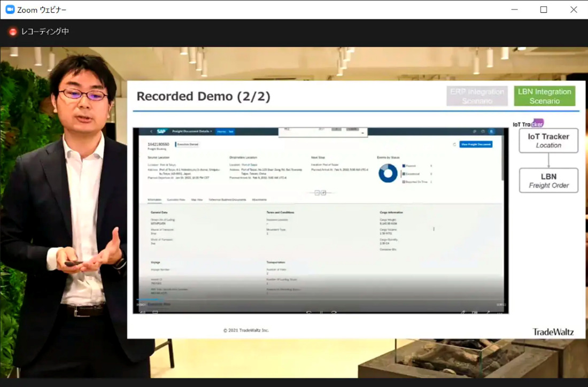The image size is (588, 387).
Task: Click the blue highlighted tab beside page title
Action: click(x=226, y=131)
